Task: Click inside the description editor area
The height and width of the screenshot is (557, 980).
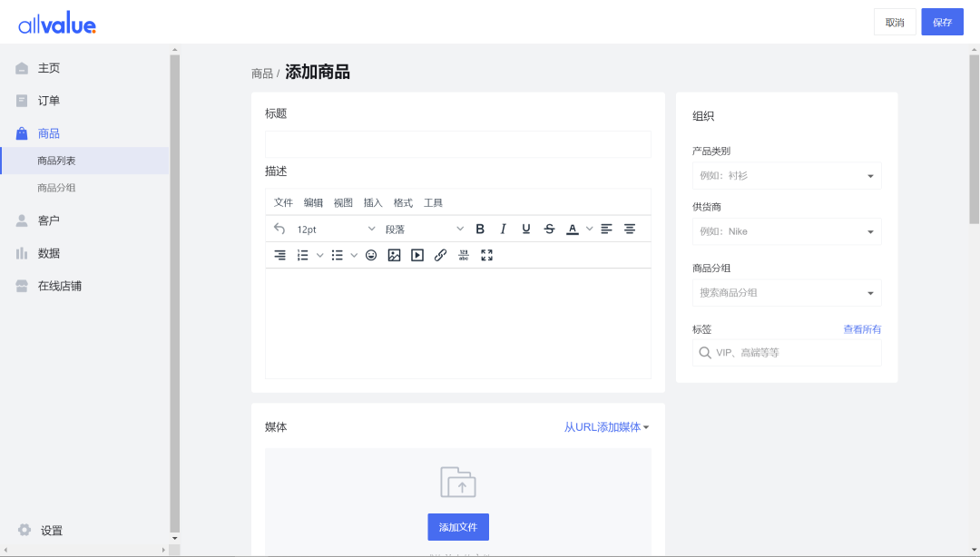Action: [458, 323]
